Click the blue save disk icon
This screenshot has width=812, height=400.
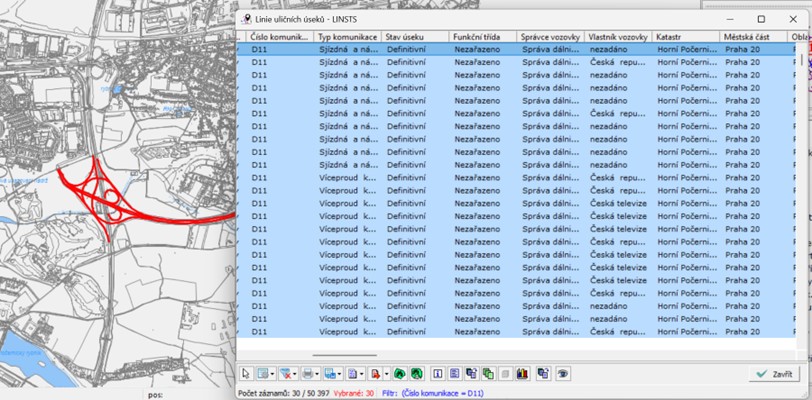point(331,373)
